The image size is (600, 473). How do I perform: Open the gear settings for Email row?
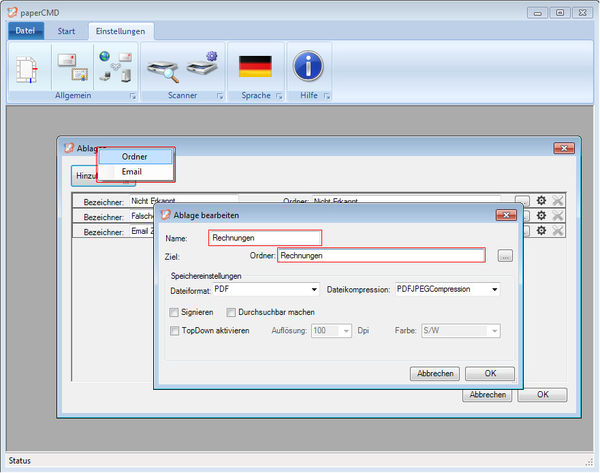click(x=541, y=230)
